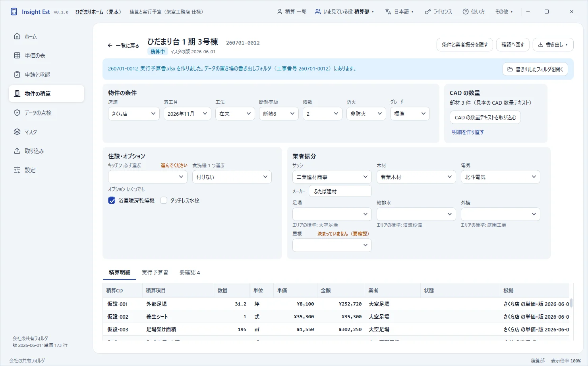
Task: Click the 取り込み upload icon
Action: coord(17,151)
